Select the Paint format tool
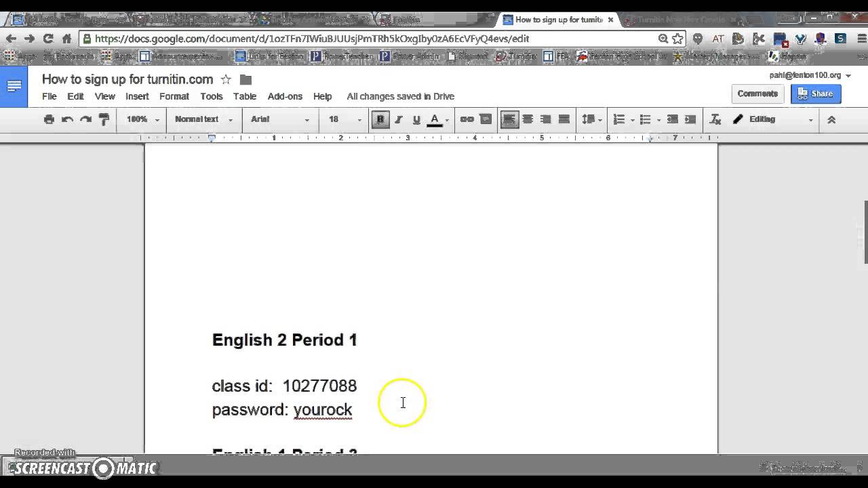This screenshot has height=488, width=868. (x=104, y=119)
